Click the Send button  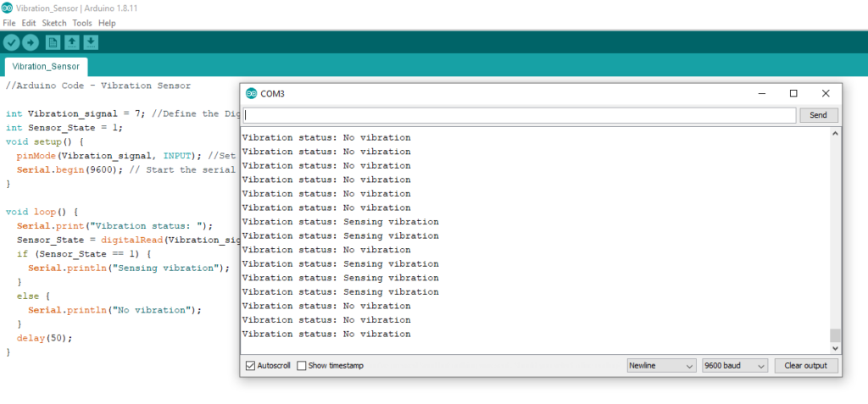[x=818, y=115]
